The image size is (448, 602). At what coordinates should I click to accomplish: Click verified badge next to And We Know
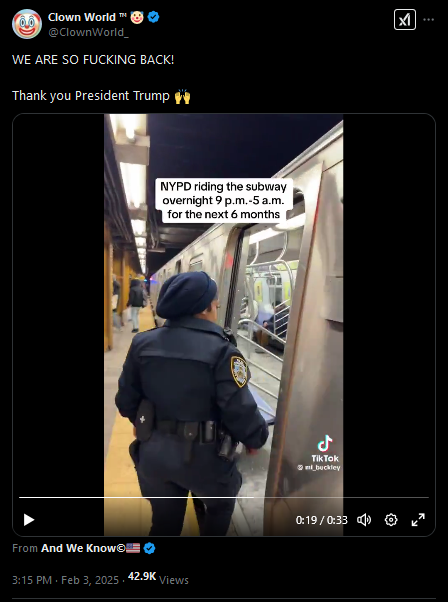tap(149, 548)
